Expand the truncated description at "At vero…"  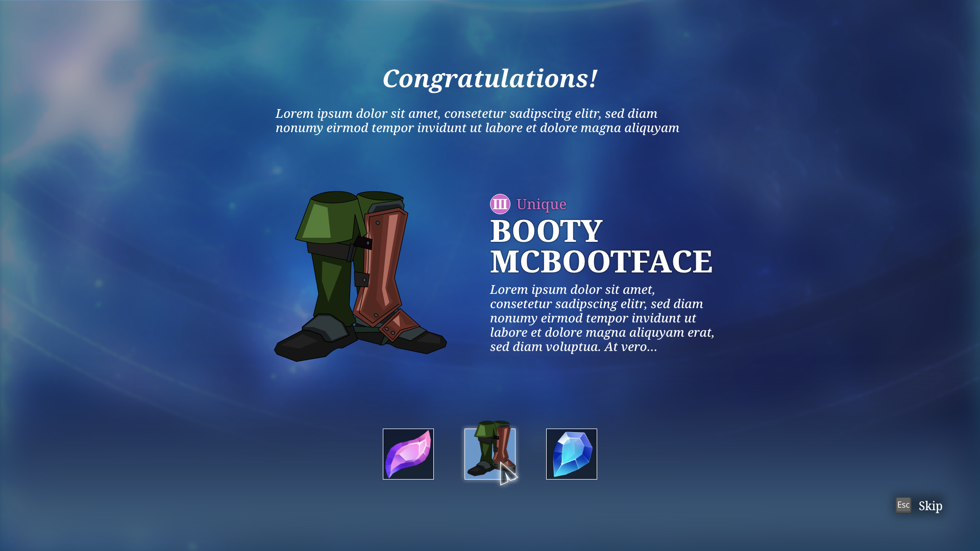[631, 347]
